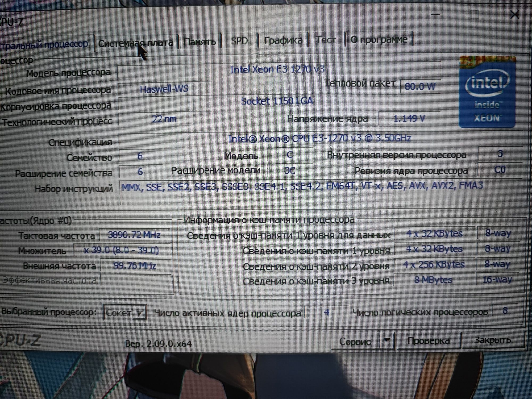Click the empty Эффективная частота field

[136, 280]
